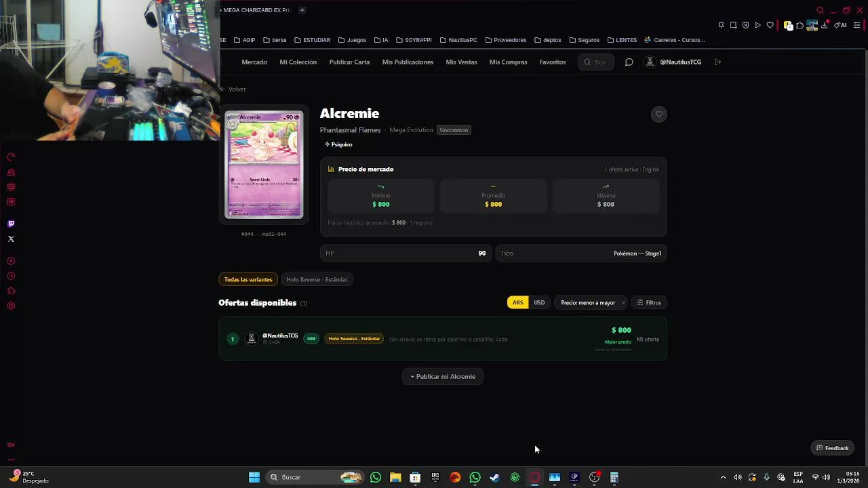Add Alcremie to favorites with heart button

coord(658,114)
